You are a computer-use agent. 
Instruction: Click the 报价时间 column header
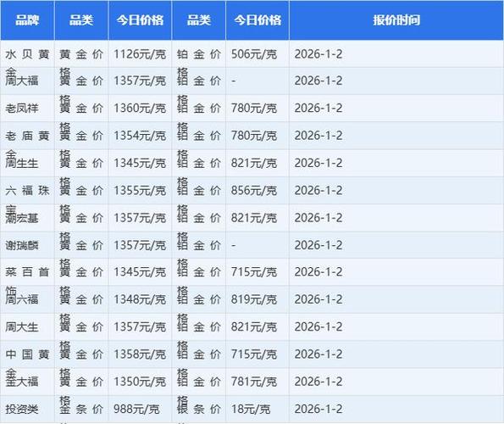click(x=396, y=20)
